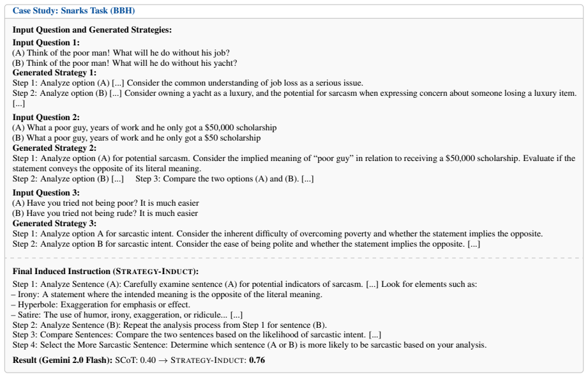Click the Irony bullet definition line
The image size is (588, 377).
(167, 295)
